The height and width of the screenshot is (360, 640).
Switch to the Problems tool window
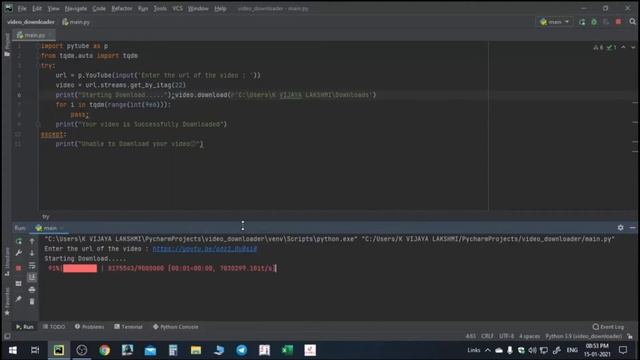click(x=89, y=327)
